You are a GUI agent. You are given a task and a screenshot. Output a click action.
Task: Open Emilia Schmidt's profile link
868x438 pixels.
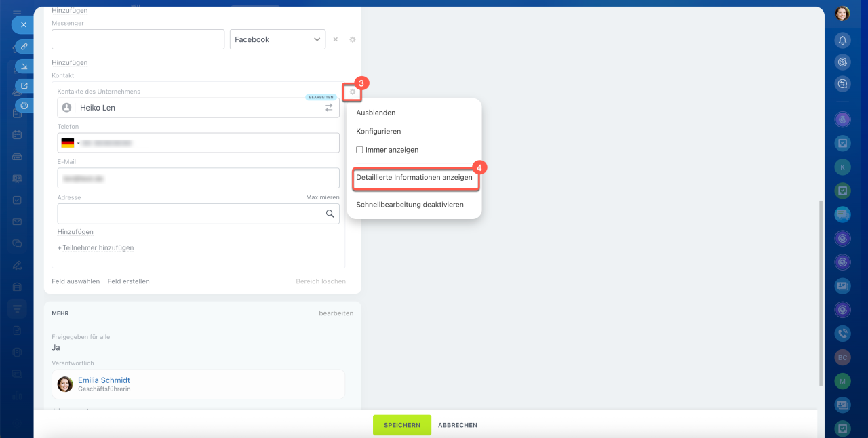pyautogui.click(x=104, y=380)
